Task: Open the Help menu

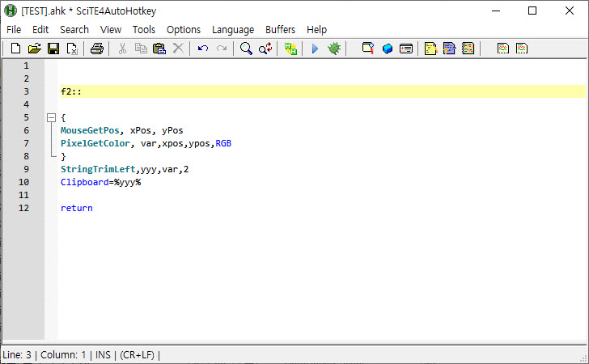Action: [316, 30]
